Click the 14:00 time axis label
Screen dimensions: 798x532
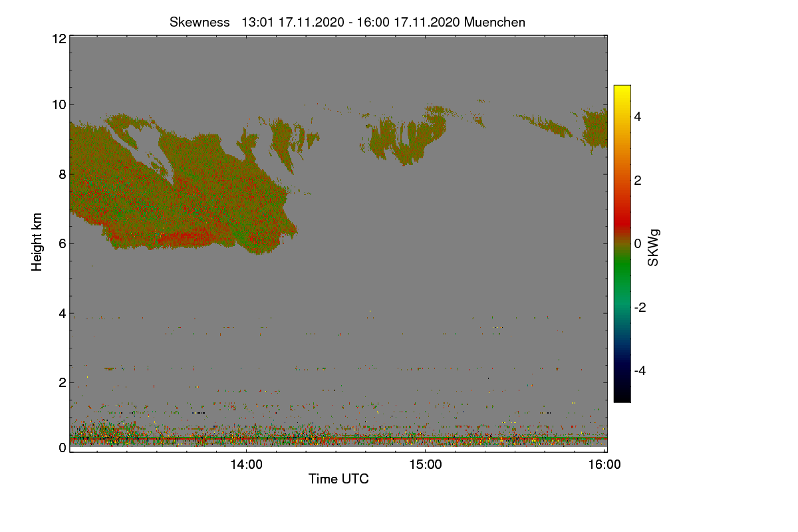click(246, 465)
